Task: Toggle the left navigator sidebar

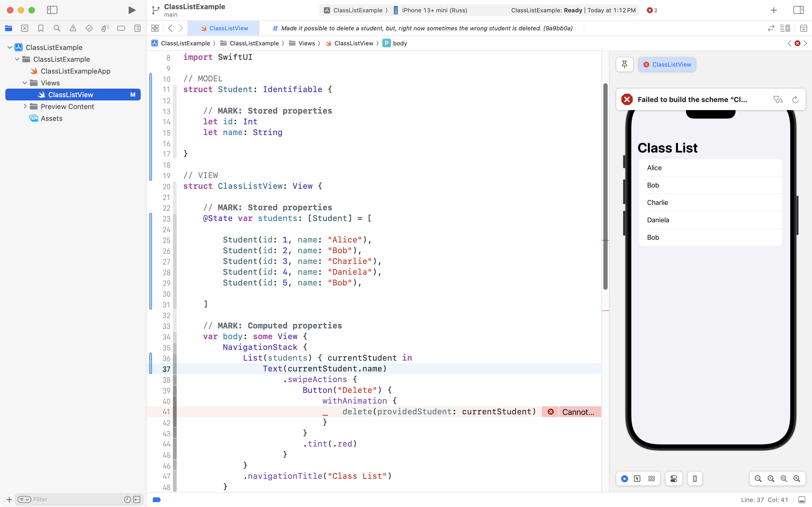Action: point(52,10)
